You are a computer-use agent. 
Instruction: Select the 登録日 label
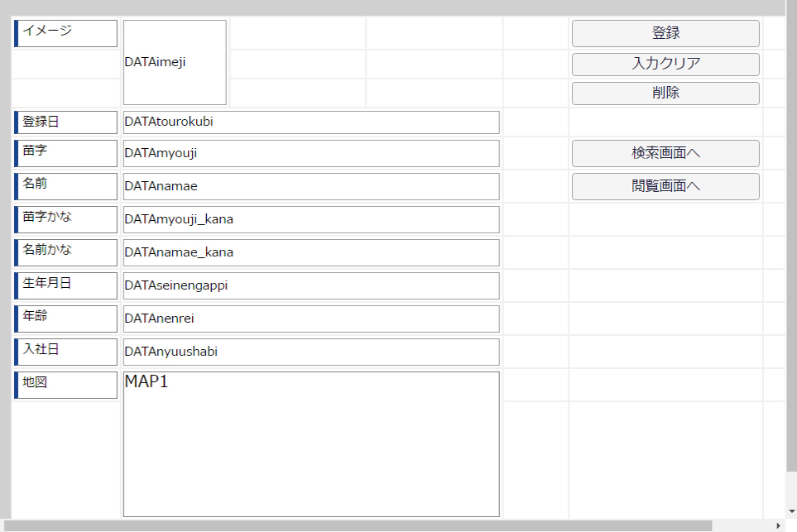[65, 122]
